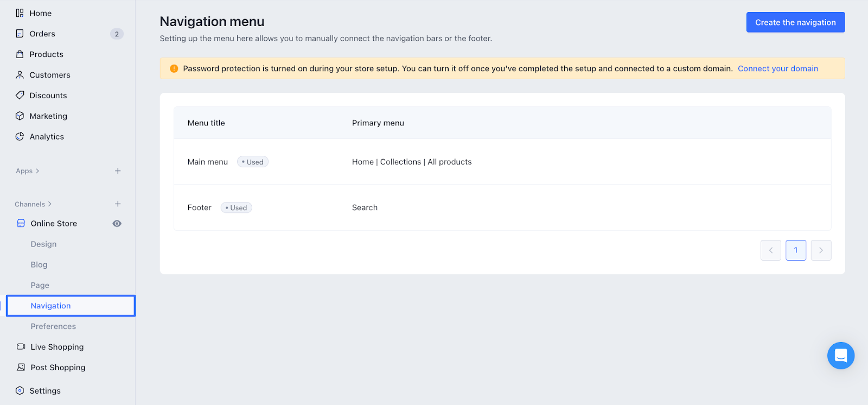
Task: Expand the Channels section chevron
Action: coord(50,204)
